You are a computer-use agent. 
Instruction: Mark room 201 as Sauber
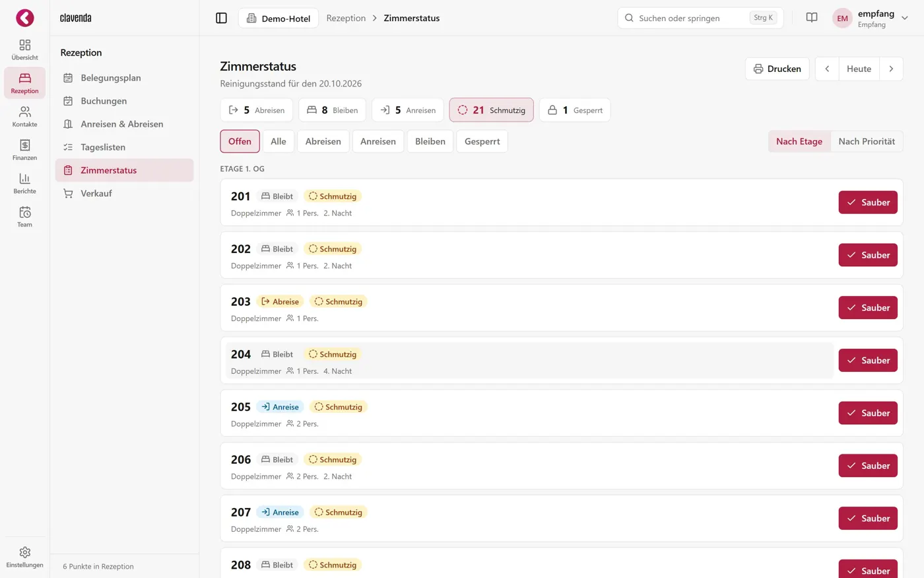pyautogui.click(x=868, y=203)
